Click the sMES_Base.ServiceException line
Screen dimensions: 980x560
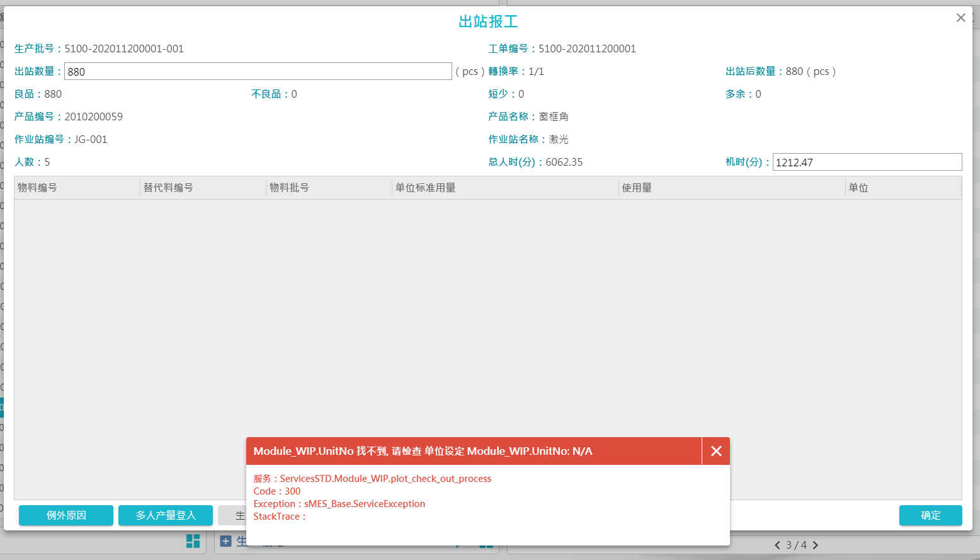(x=339, y=504)
